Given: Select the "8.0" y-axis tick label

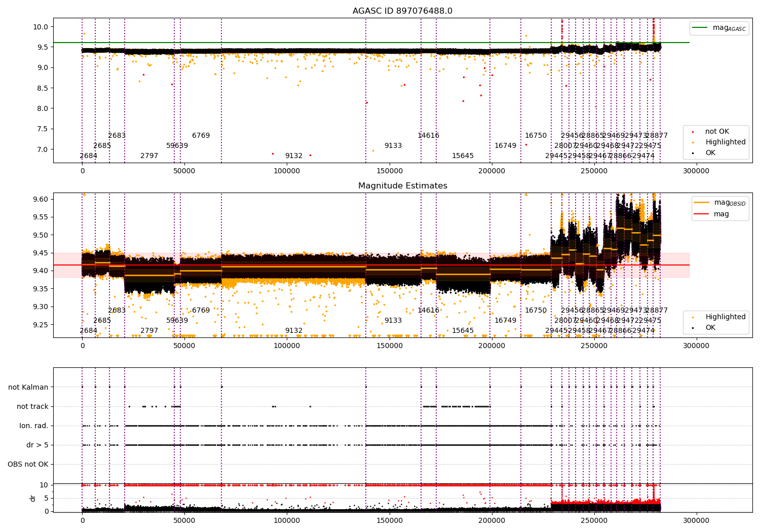Looking at the screenshot, I should click(x=44, y=108).
